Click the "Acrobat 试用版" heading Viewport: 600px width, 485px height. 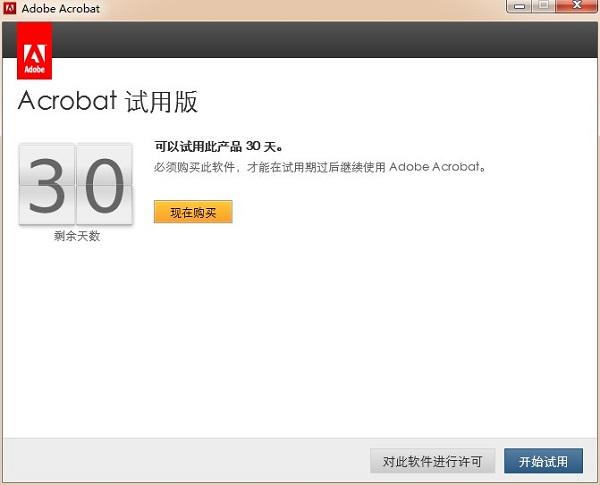click(x=107, y=101)
